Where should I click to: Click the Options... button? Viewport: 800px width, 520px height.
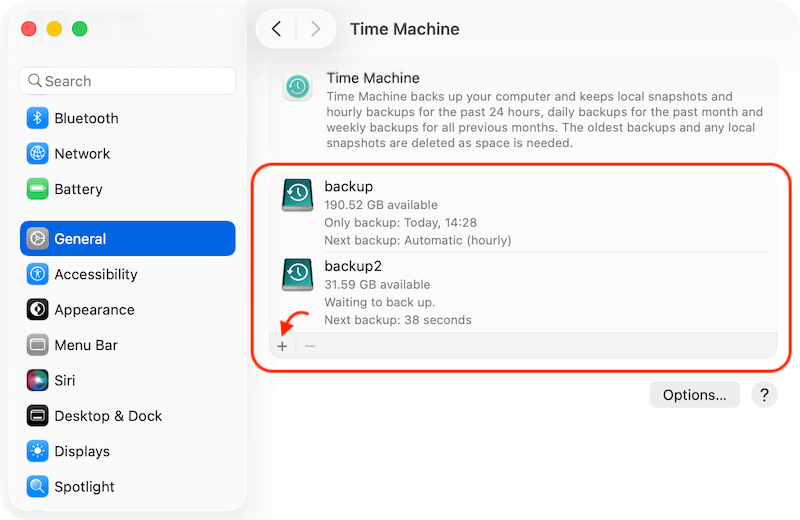coord(694,394)
